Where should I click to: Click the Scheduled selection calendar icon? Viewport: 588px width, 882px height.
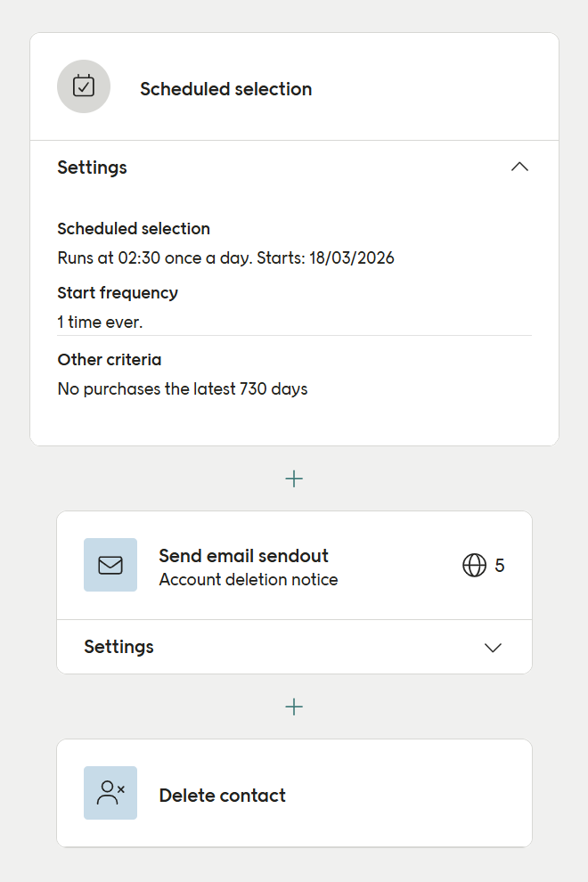(84, 86)
